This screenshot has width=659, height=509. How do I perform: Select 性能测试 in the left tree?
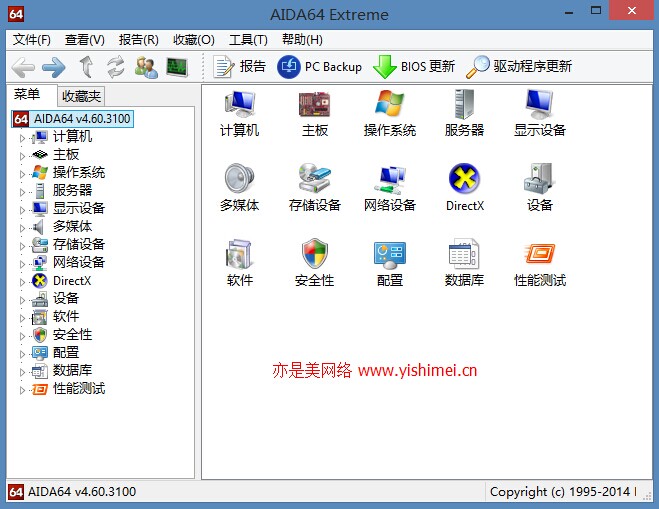[79, 388]
